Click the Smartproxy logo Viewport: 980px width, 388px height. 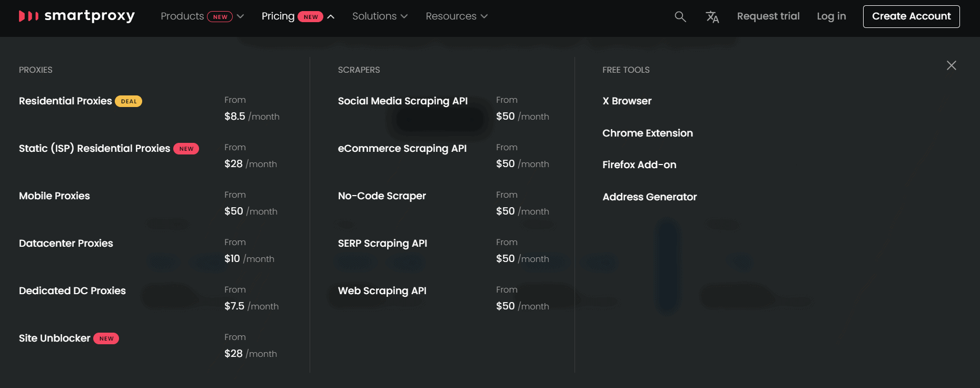pos(77,16)
